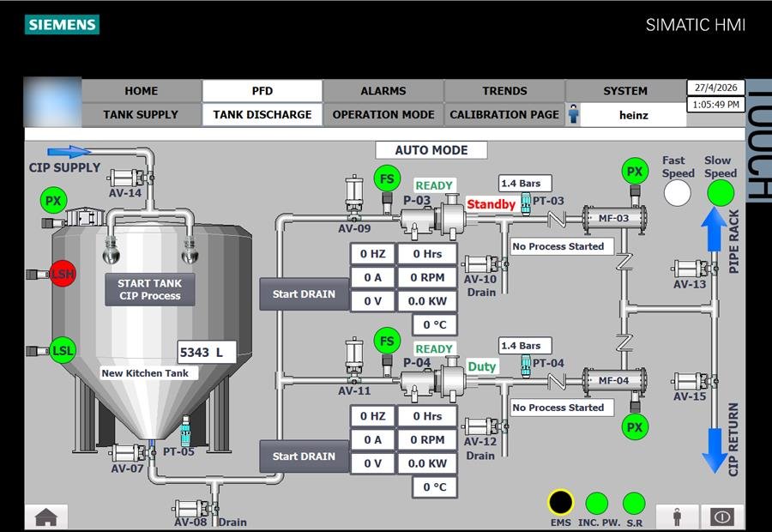The height and width of the screenshot is (532, 772).
Task: Click the INC. PW. status indicator
Action: [x=597, y=504]
